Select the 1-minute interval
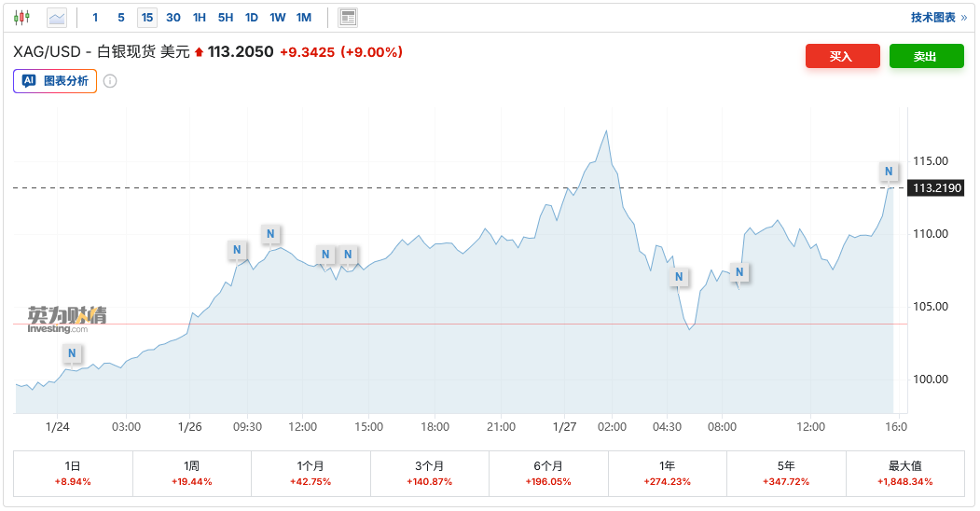Image resolution: width=980 pixels, height=511 pixels. [x=95, y=17]
